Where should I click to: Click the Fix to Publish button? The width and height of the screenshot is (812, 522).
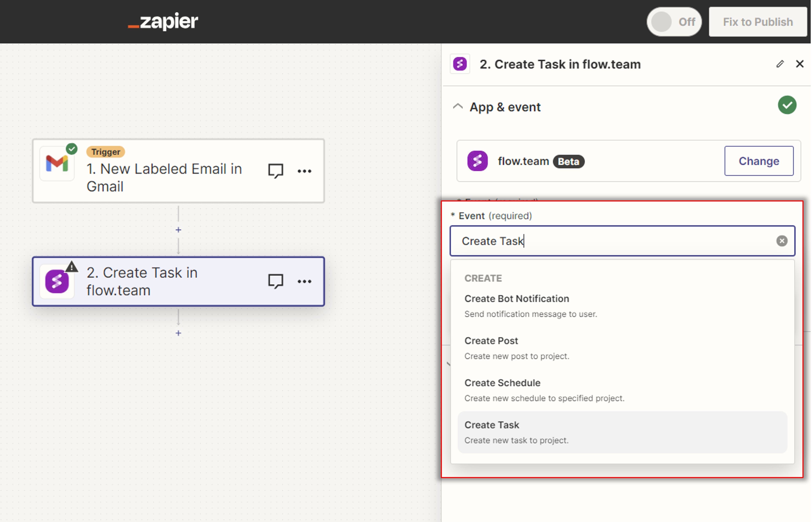tap(757, 22)
